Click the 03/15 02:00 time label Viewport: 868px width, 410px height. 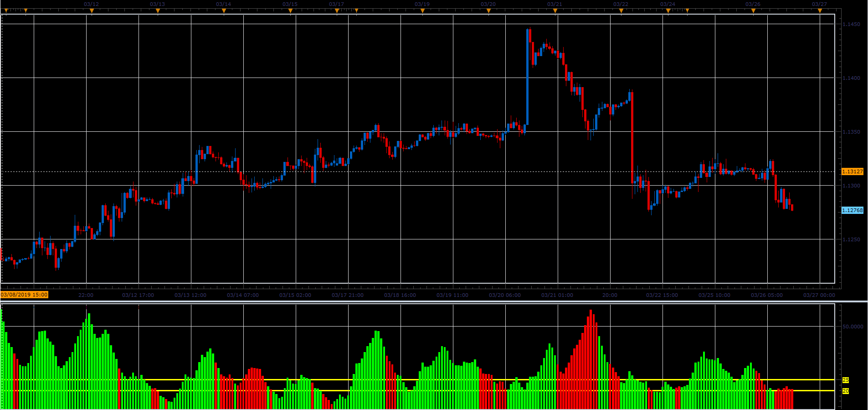point(295,295)
